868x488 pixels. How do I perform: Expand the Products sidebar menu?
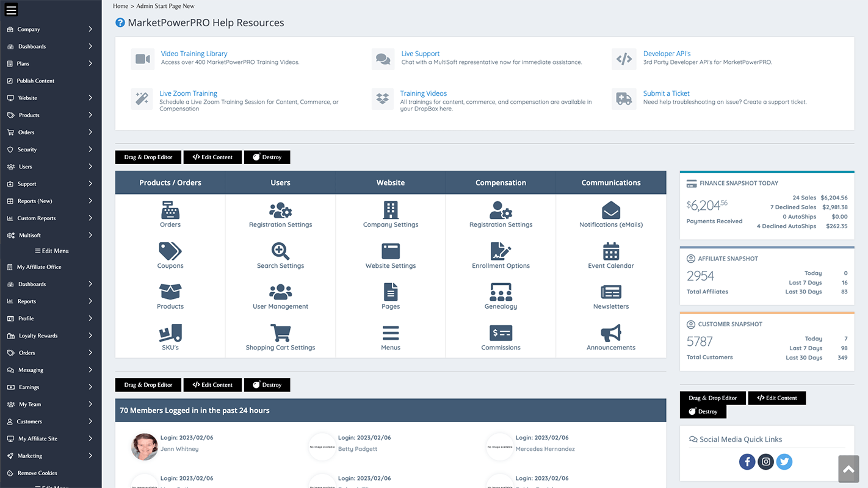51,115
